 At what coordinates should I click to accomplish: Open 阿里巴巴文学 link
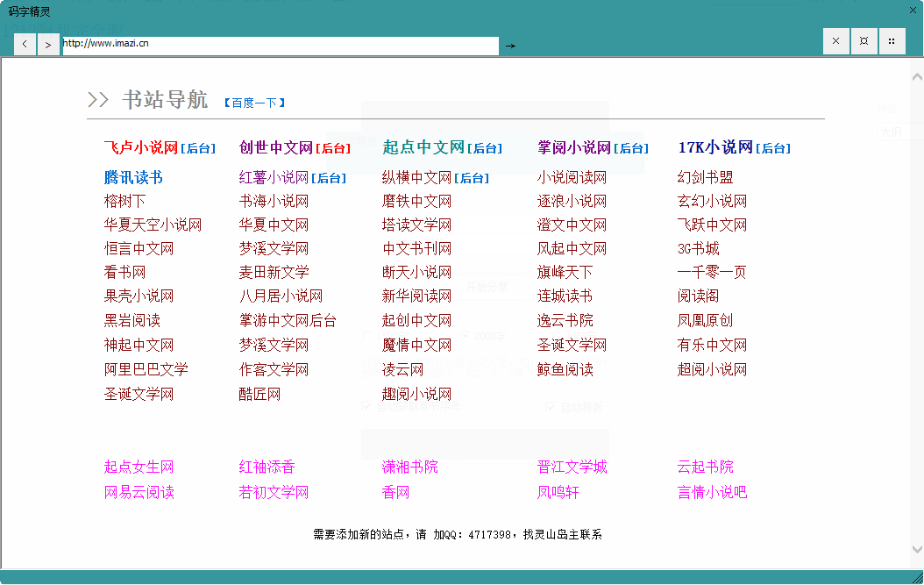pos(146,370)
